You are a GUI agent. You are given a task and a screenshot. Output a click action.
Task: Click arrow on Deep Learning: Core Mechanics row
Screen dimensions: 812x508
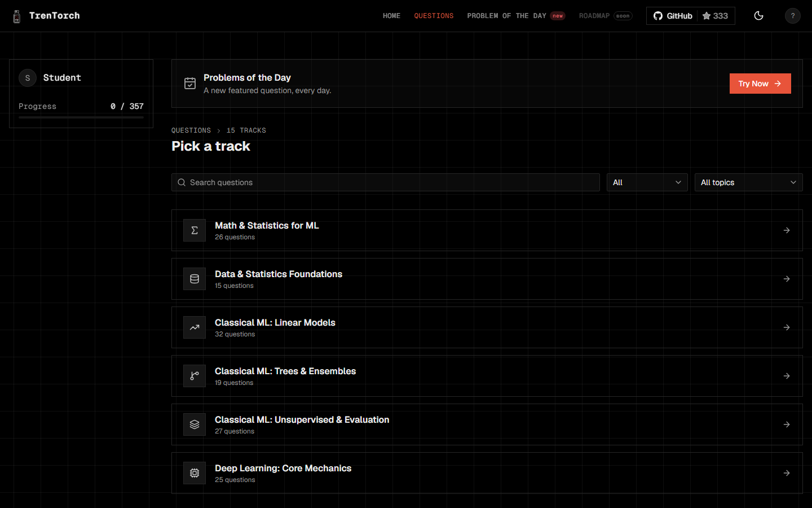point(787,473)
